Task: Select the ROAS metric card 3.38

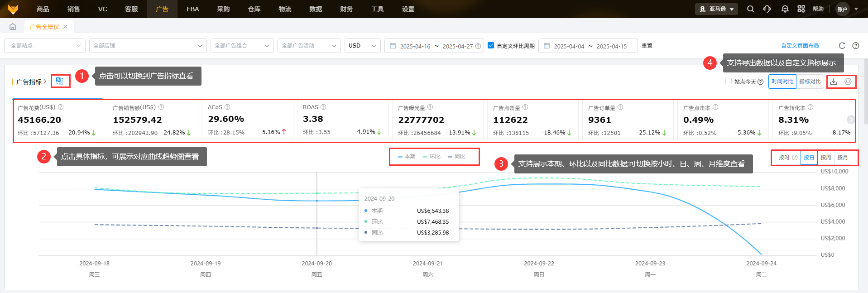Action: (x=343, y=120)
